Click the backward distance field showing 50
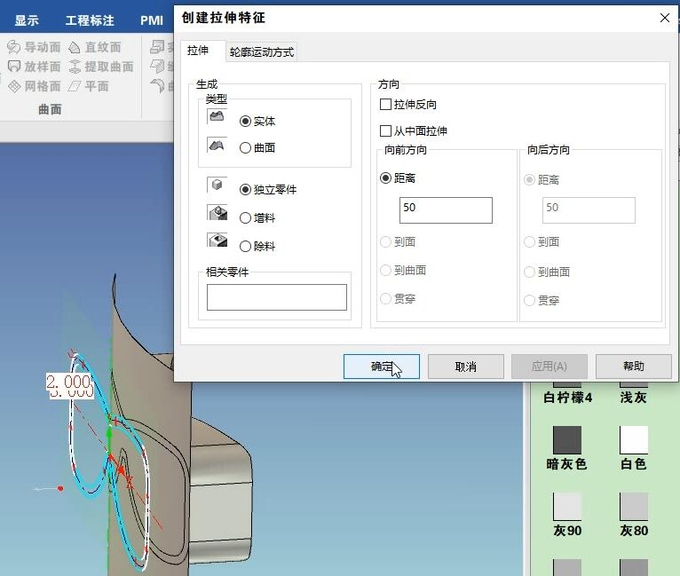 click(x=588, y=210)
